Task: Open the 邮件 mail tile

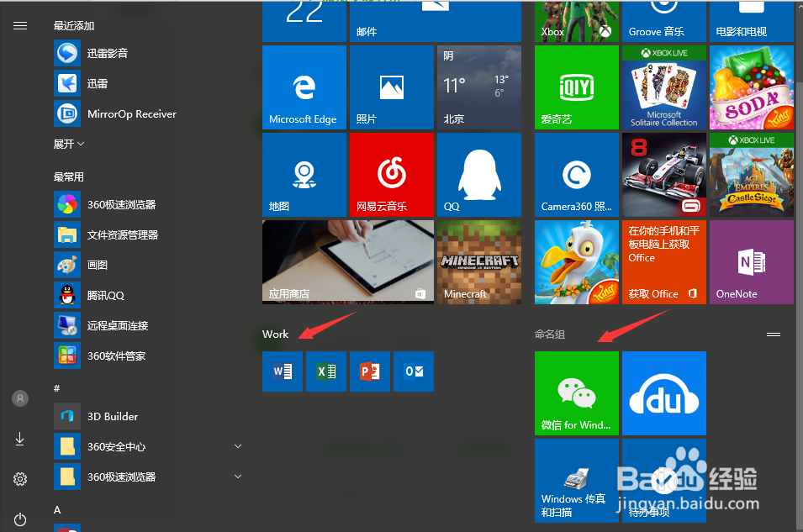Action: coord(436,21)
